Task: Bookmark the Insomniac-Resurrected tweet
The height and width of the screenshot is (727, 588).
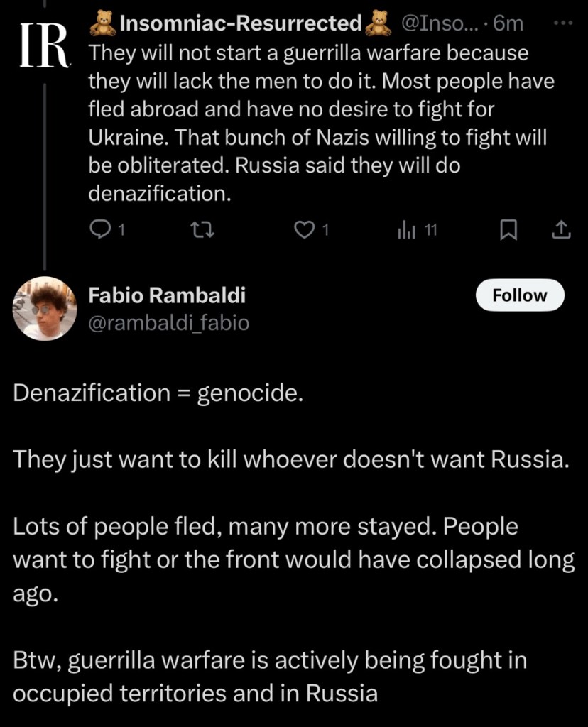Action: click(x=508, y=229)
